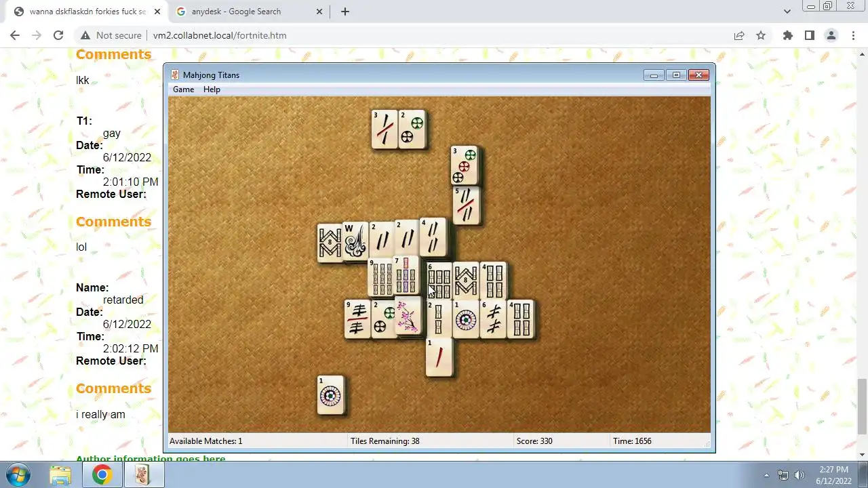Open the Game menu
Screen dimensions: 868x488
point(183,89)
